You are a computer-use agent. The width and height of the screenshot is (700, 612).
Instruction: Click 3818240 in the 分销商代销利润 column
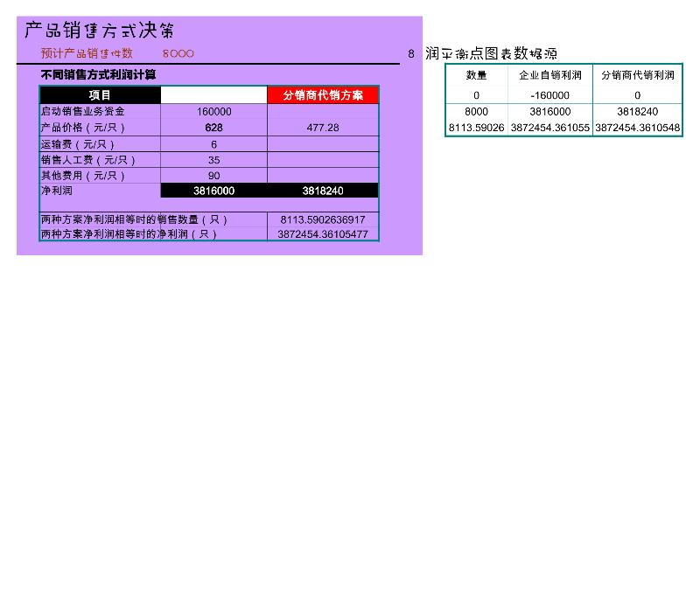tap(638, 112)
